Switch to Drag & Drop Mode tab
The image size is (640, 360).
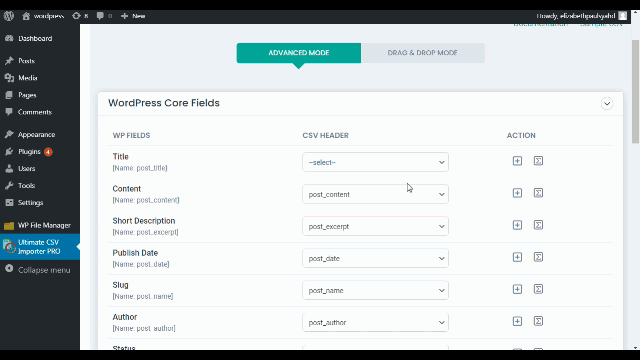(422, 53)
